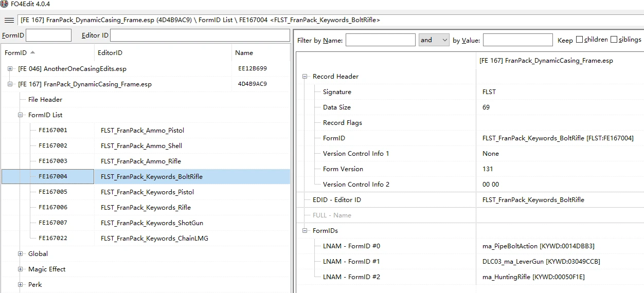Click the Data Size value 69
The image size is (644, 293).
486,107
